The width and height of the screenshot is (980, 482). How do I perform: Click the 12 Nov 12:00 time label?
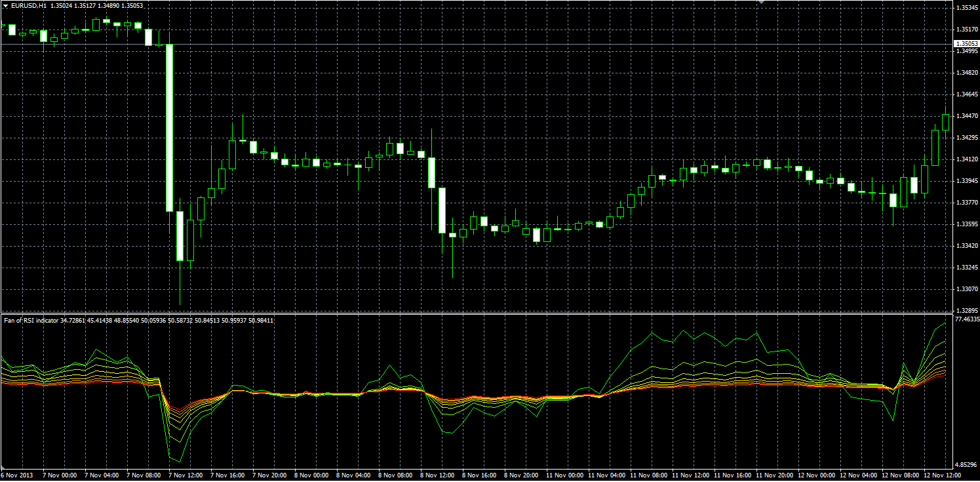coord(943,475)
